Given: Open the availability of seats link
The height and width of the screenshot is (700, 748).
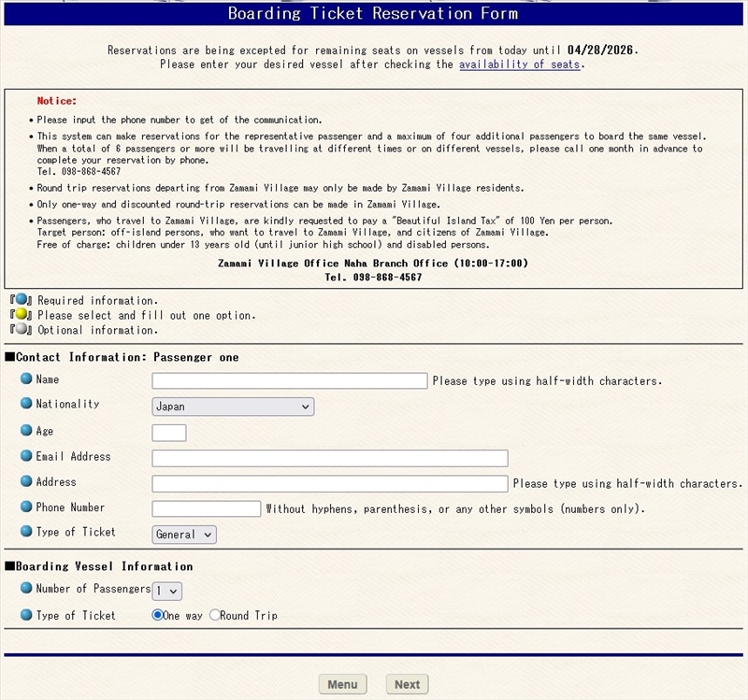Looking at the screenshot, I should 519,64.
